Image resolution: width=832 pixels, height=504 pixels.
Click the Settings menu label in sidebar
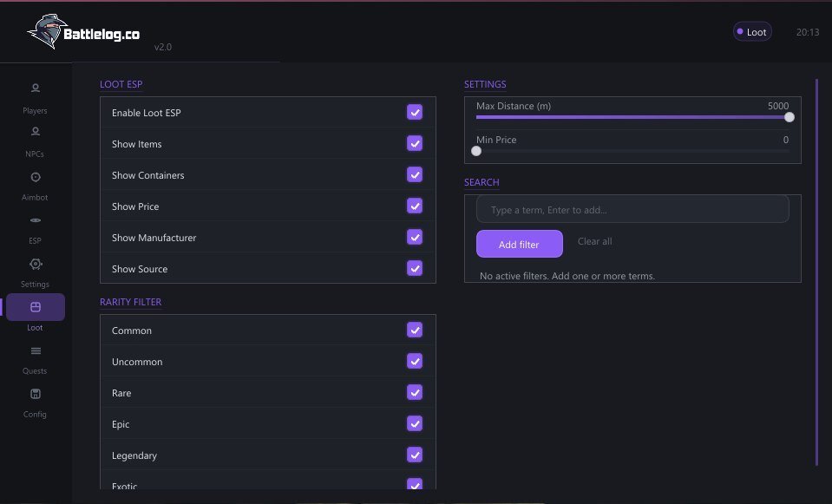[x=35, y=285]
